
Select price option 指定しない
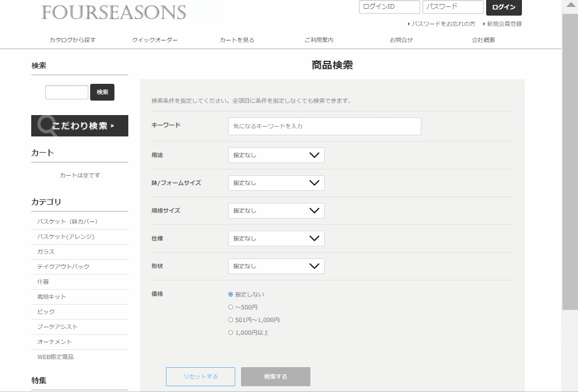click(x=231, y=294)
